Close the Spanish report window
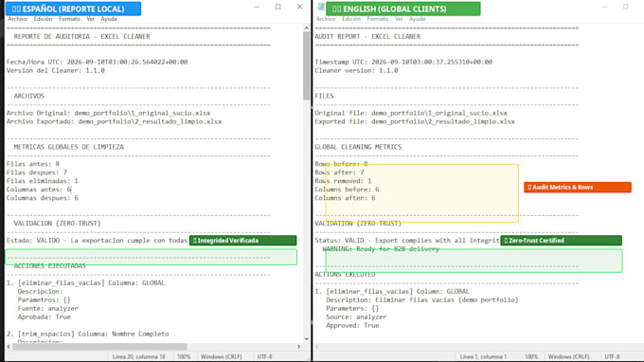Image resolution: width=644 pixels, height=362 pixels. [300, 7]
